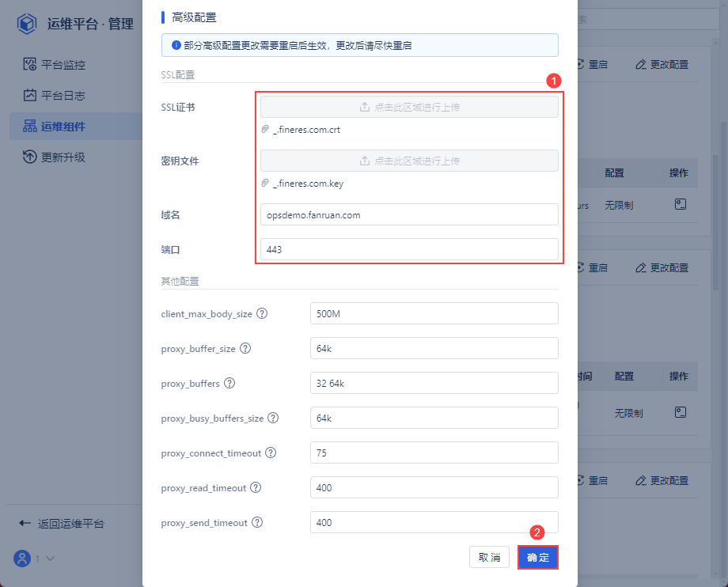Open help icon beside proxy_buffer_size
This screenshot has height=587, width=728.
tap(245, 348)
